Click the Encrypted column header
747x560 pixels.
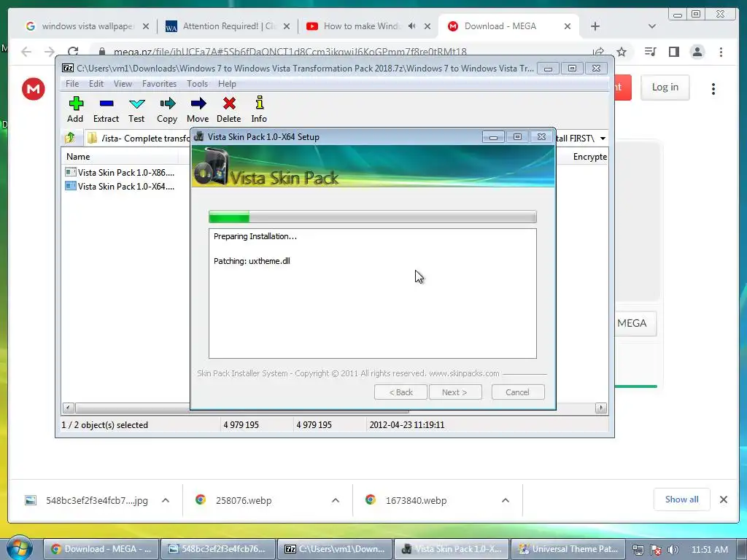point(589,157)
